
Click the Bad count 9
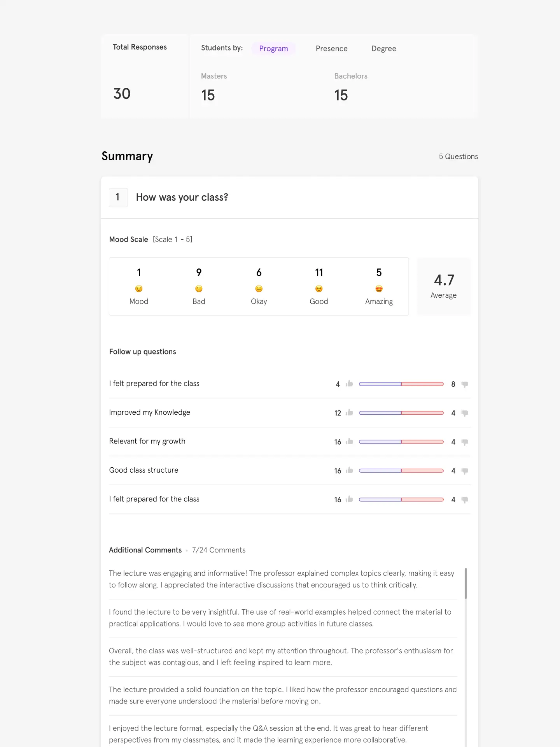pyautogui.click(x=199, y=272)
